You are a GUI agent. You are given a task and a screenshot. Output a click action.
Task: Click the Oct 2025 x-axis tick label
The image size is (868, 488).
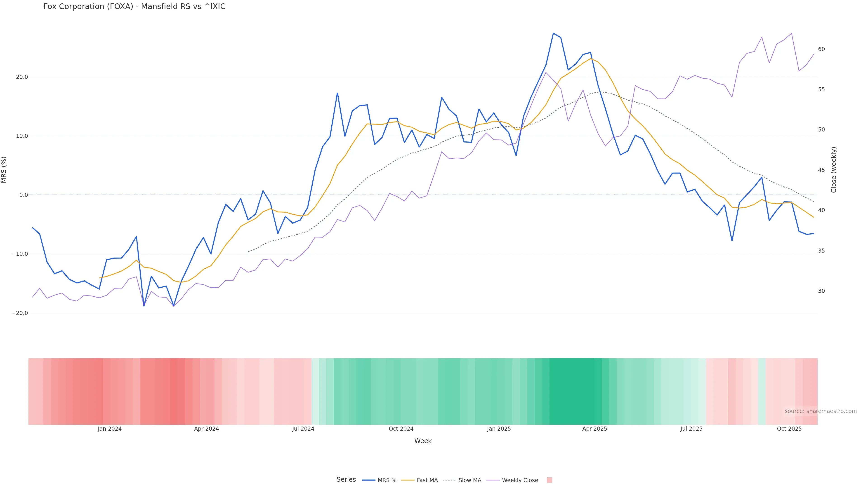tap(789, 429)
